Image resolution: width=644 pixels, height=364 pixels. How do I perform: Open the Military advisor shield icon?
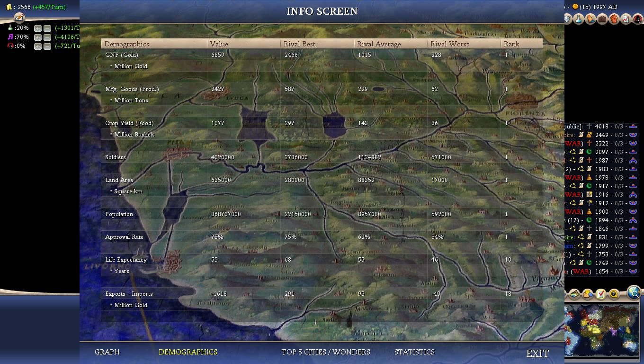568,19
